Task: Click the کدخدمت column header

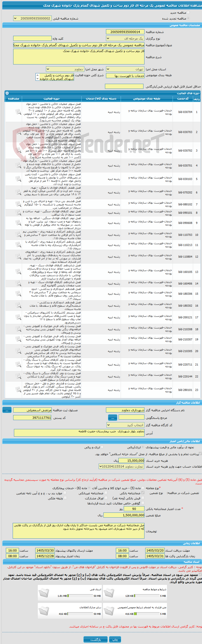Action: 183,98
